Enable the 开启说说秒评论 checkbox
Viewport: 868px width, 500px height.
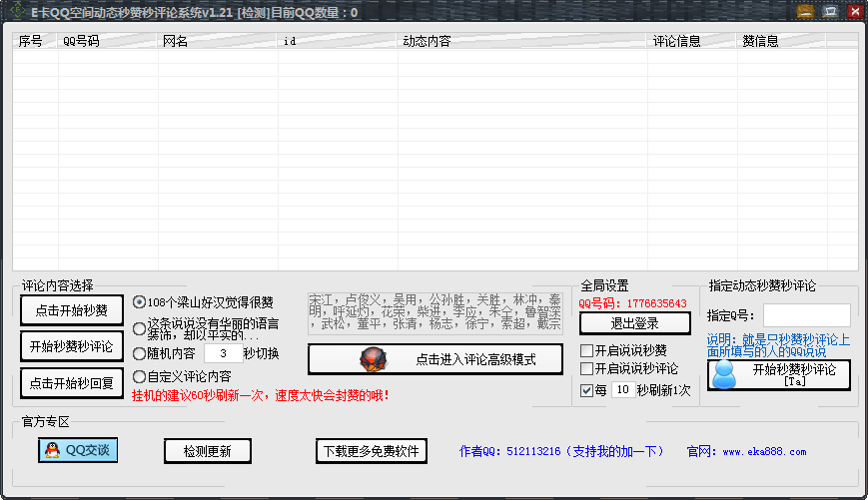(587, 369)
